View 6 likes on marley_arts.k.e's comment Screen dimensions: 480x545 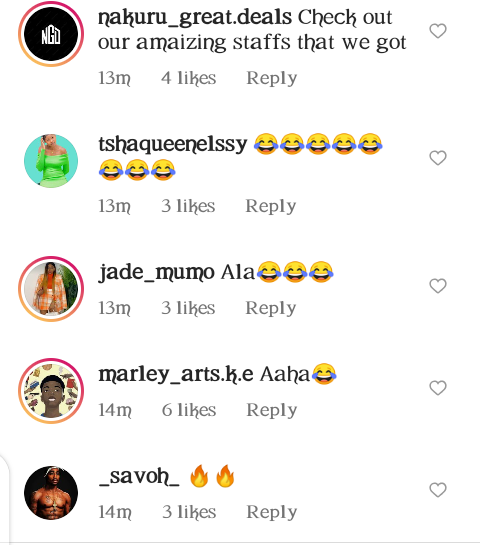[x=189, y=410]
